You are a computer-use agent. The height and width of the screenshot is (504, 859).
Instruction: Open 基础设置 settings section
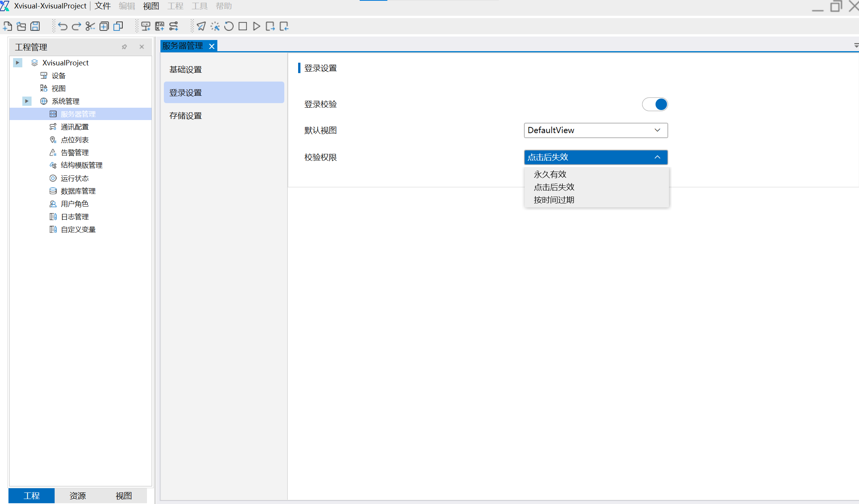(x=185, y=70)
